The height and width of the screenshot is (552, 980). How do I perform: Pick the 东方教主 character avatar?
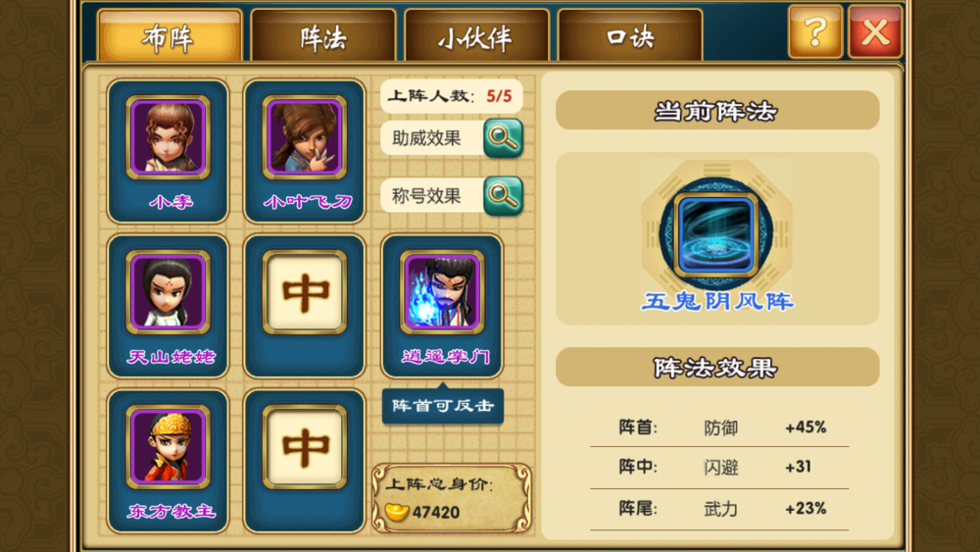click(x=168, y=446)
